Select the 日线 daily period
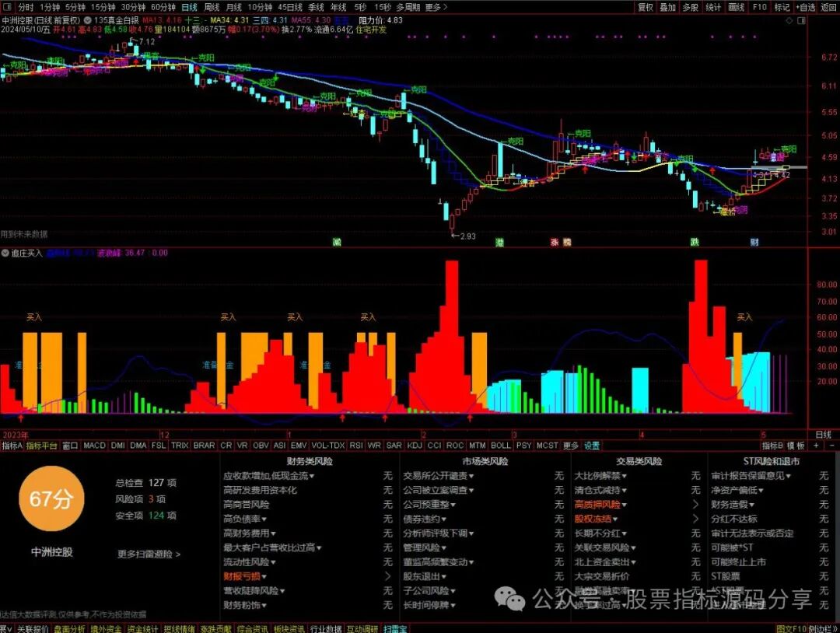 [189, 7]
